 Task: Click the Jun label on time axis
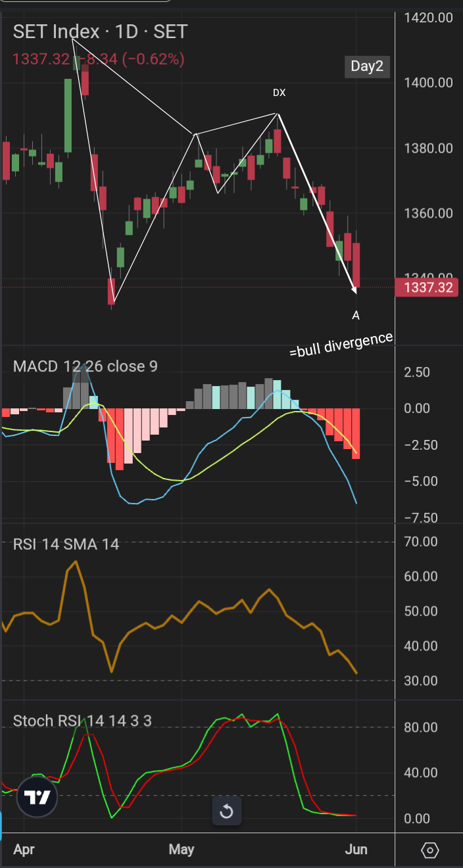click(x=355, y=849)
